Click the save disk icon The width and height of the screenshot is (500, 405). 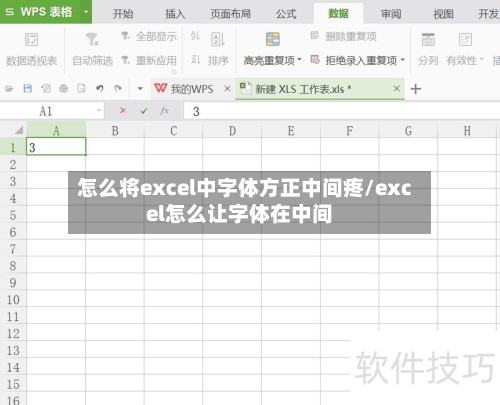pos(28,88)
